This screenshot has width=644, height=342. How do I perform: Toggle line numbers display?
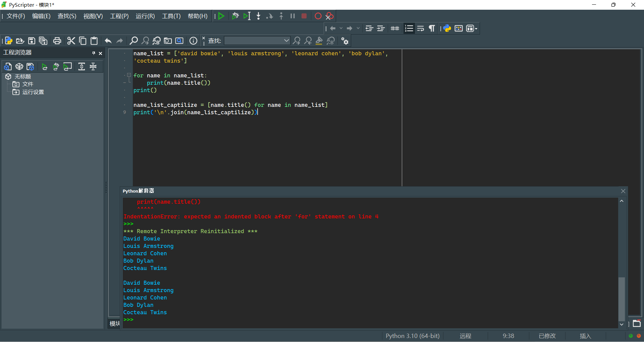point(409,28)
